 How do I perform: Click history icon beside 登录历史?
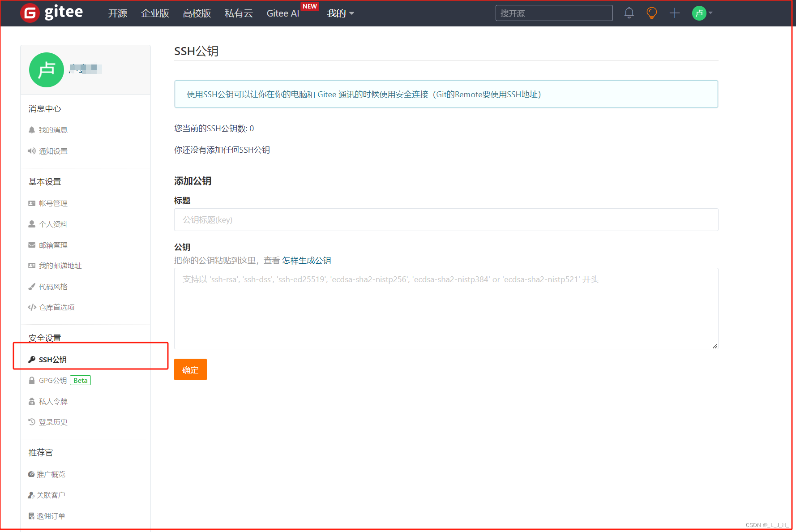pos(32,422)
